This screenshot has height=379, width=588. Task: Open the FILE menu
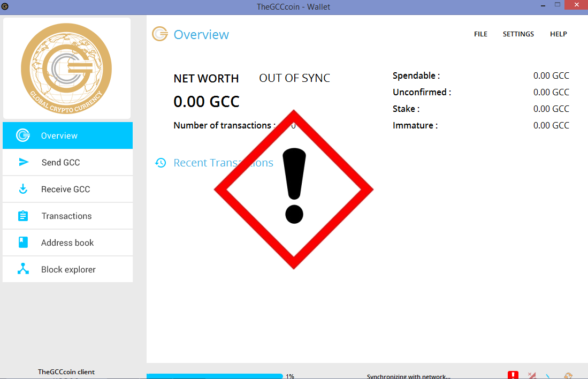(x=480, y=34)
